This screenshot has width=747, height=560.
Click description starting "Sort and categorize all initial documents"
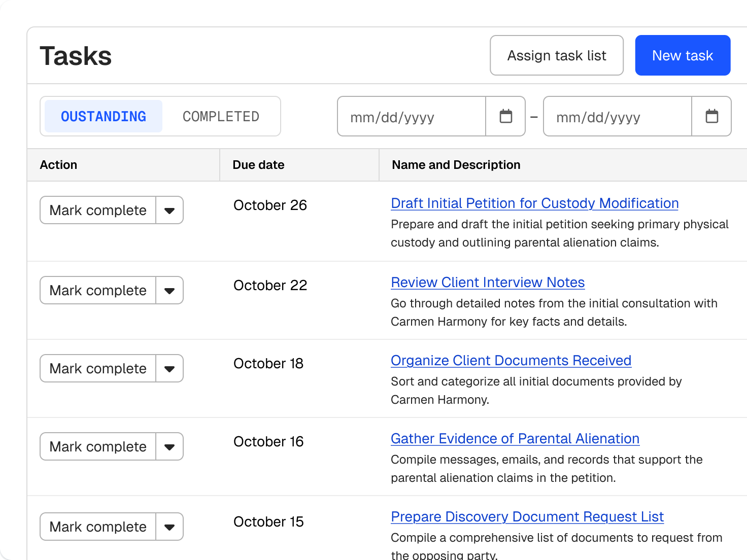pos(536,391)
